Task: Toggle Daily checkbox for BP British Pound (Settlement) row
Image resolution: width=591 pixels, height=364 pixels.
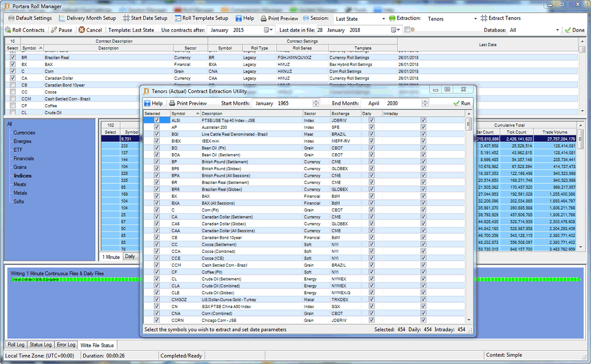Action: click(x=371, y=161)
